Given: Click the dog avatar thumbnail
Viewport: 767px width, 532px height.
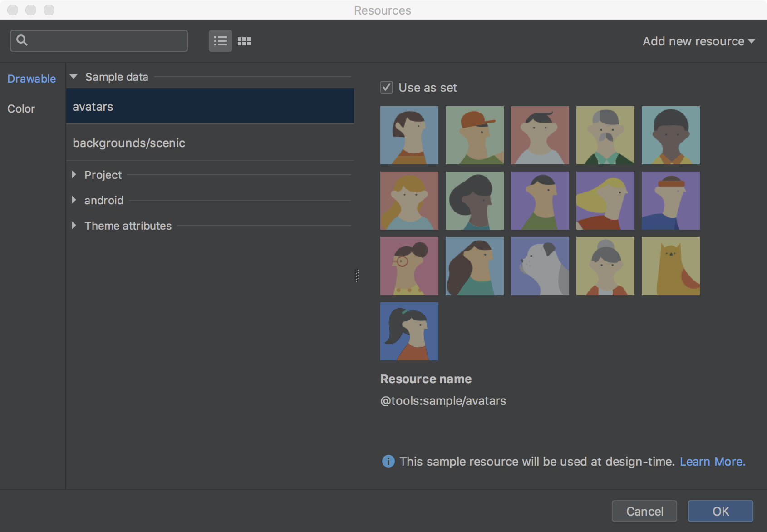Looking at the screenshot, I should pos(540,266).
